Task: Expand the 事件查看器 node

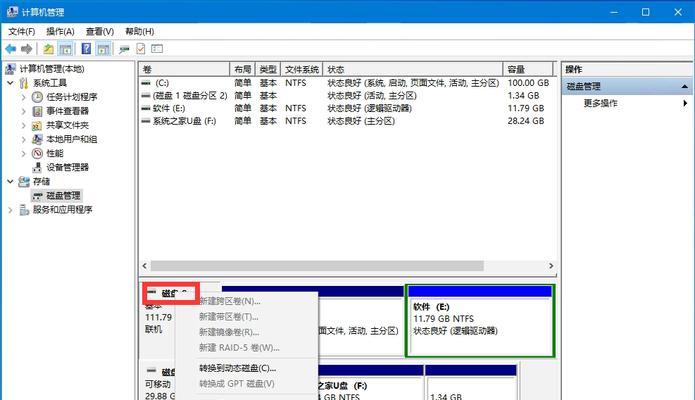Action: [x=23, y=111]
